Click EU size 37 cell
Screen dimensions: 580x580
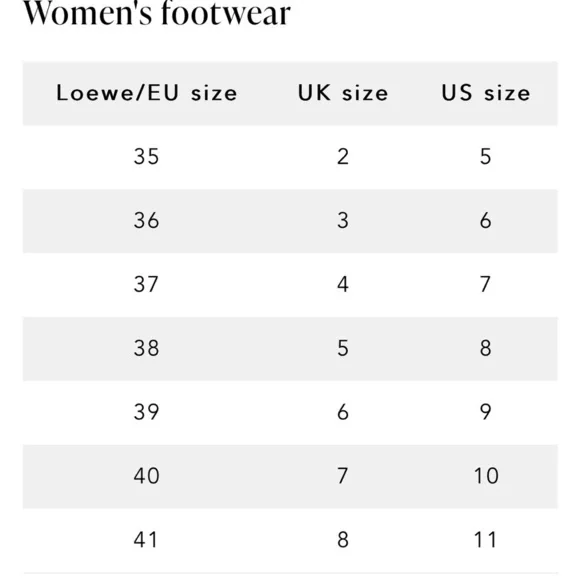pyautogui.click(x=146, y=284)
